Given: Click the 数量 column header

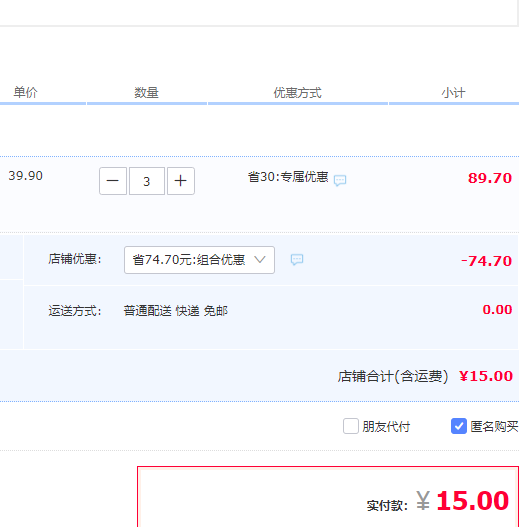Looking at the screenshot, I should 146,92.
